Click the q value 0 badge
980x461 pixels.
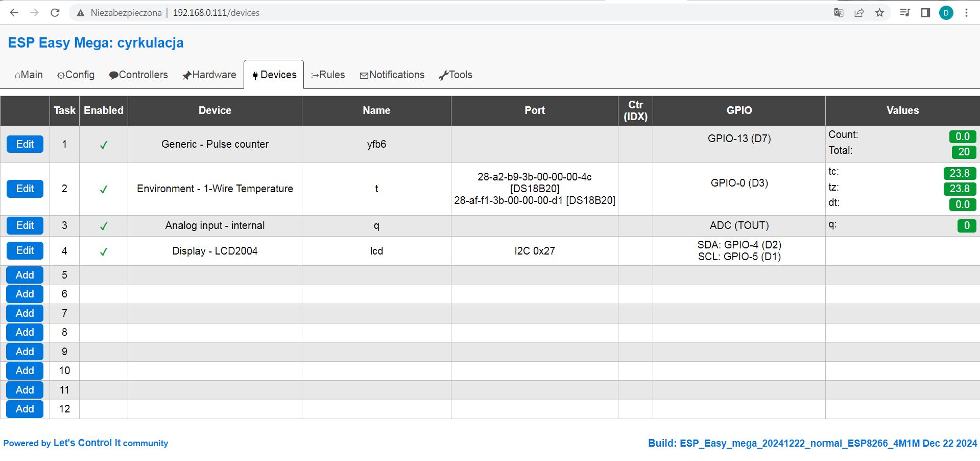tap(967, 225)
